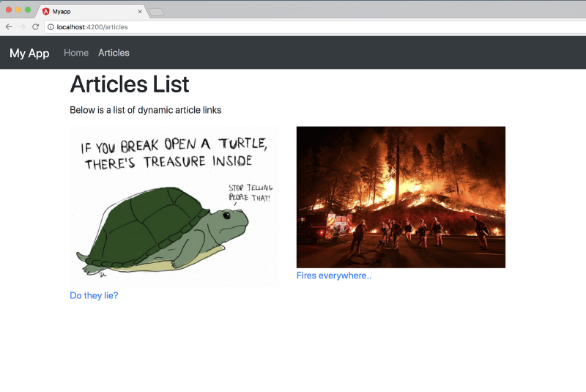Screen dimensions: 586x392
Task: Click the Angular favicon on tab
Action: click(46, 12)
